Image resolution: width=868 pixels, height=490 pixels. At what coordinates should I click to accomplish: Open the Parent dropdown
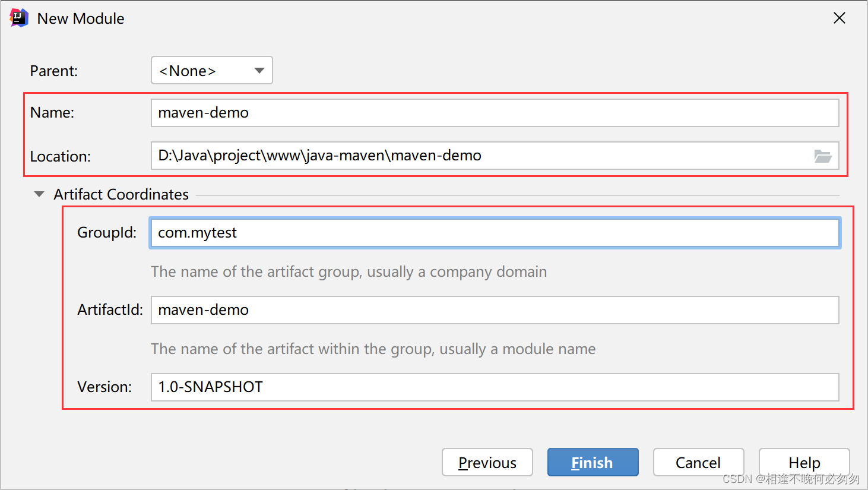click(212, 70)
